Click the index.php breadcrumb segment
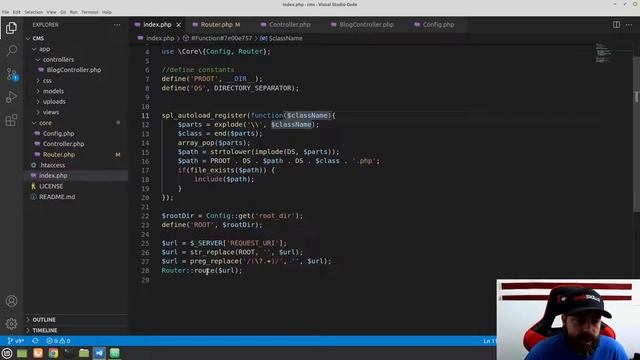This screenshot has height=360, width=640. [156, 38]
